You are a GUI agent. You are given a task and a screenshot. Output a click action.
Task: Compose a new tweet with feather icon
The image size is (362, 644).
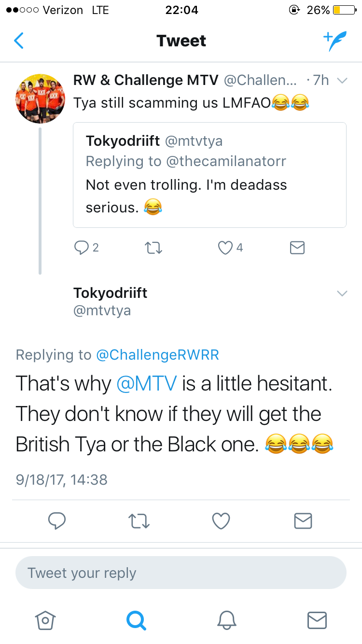(x=334, y=41)
